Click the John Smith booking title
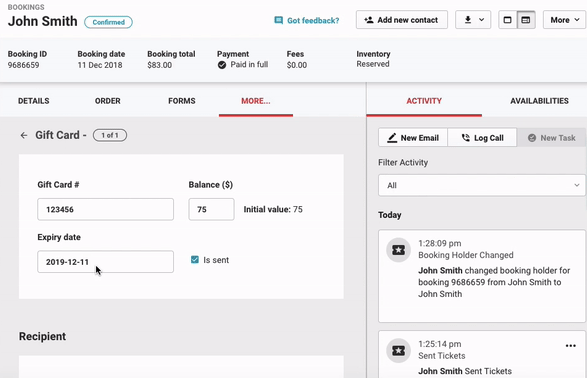Viewport: 587px width, 378px height. click(x=43, y=21)
